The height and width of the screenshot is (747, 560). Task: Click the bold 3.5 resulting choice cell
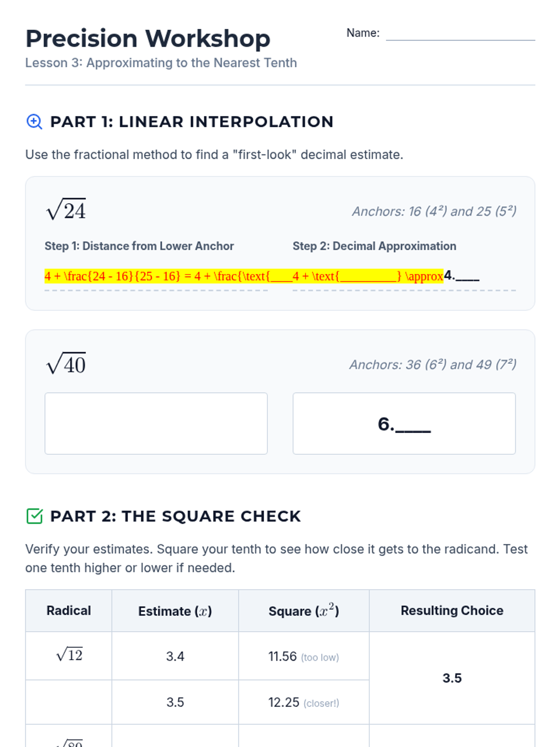[452, 678]
